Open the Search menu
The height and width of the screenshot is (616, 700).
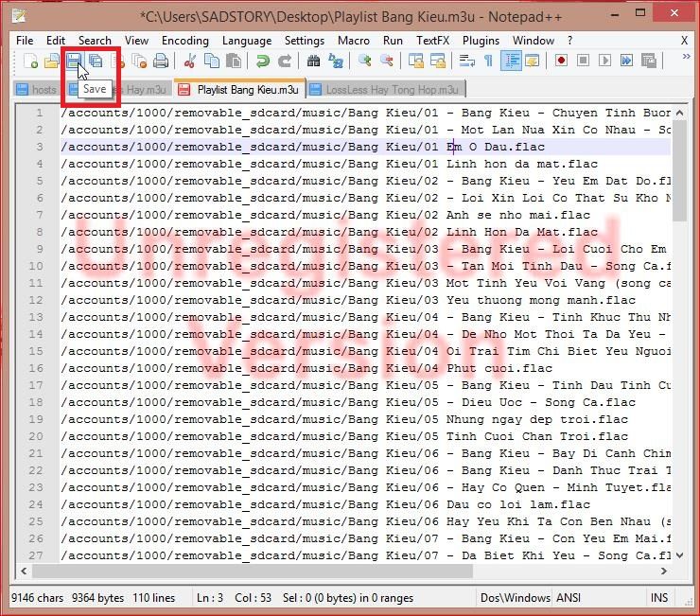tap(95, 40)
